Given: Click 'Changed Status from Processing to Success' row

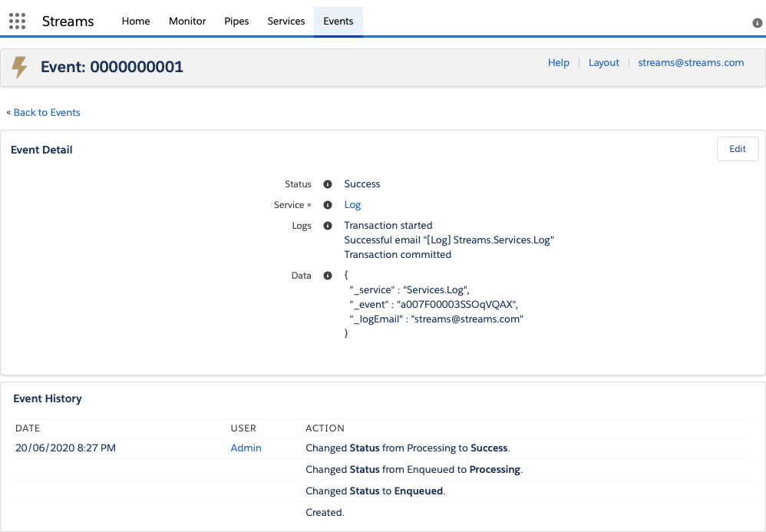Looking at the screenshot, I should click(x=408, y=448).
